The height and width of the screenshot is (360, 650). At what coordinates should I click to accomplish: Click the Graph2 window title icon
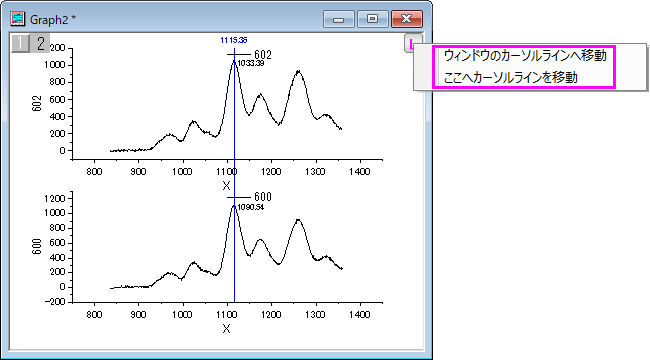18,19
